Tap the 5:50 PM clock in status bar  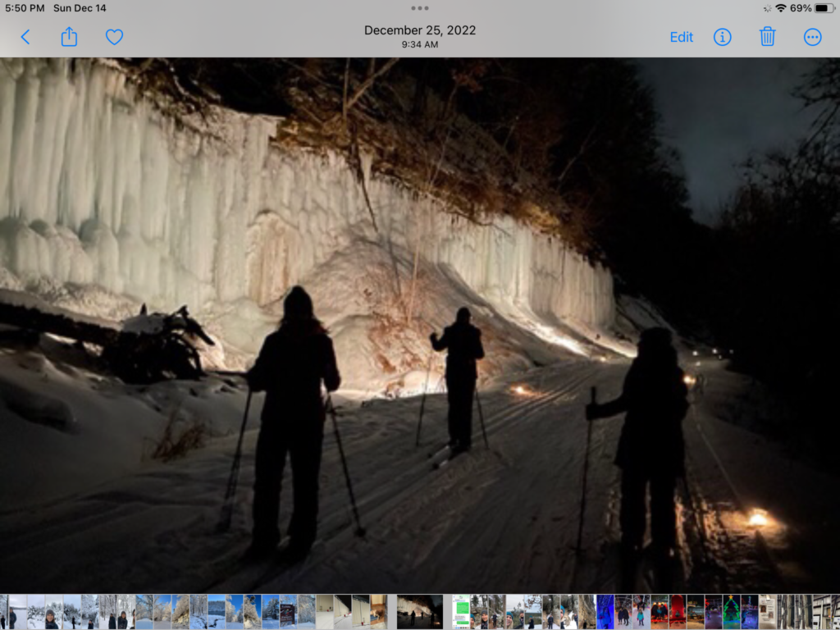click(x=25, y=8)
